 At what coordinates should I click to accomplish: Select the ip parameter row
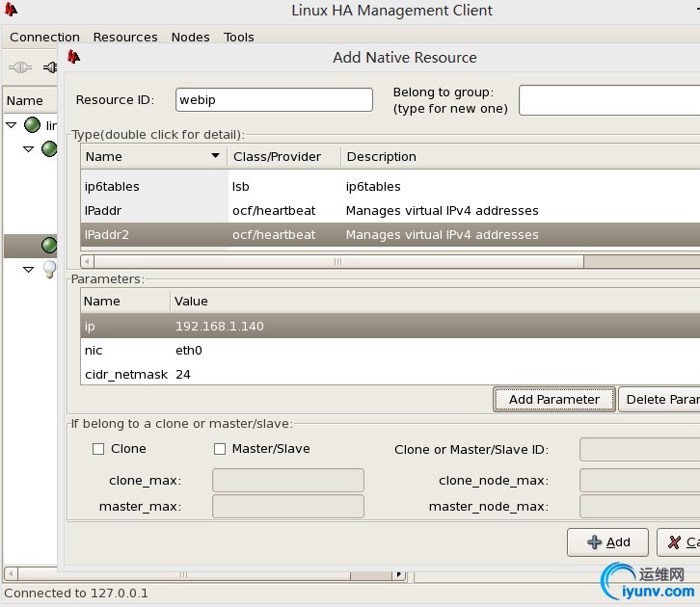[390, 326]
